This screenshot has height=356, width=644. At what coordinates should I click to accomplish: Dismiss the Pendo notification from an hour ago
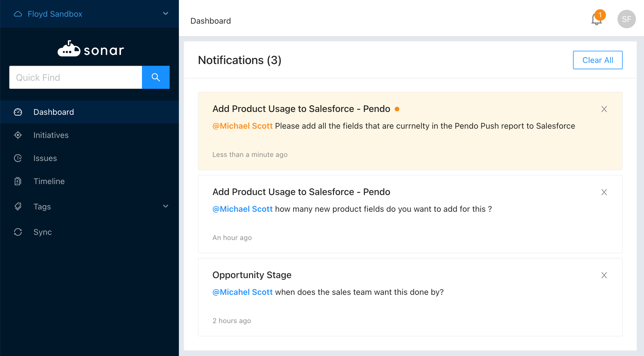[x=604, y=192]
